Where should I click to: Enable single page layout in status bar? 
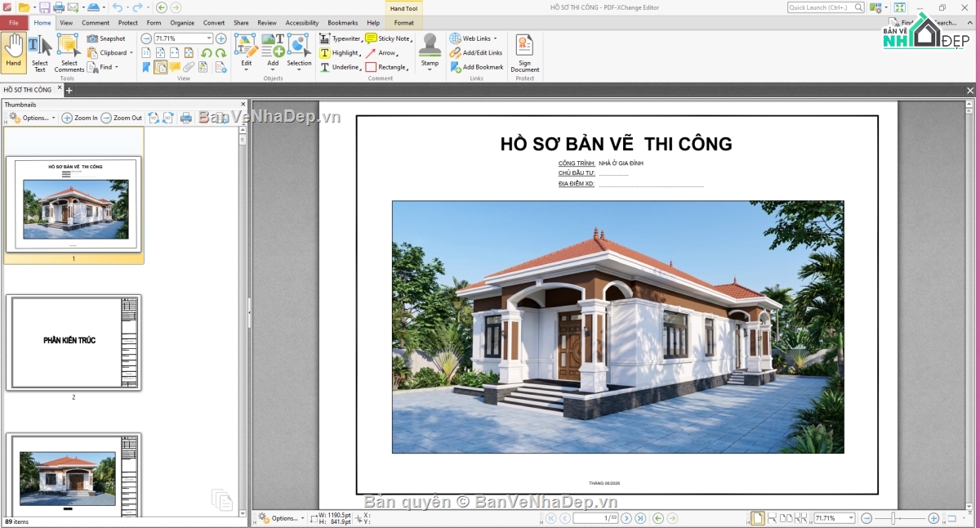tap(758, 518)
